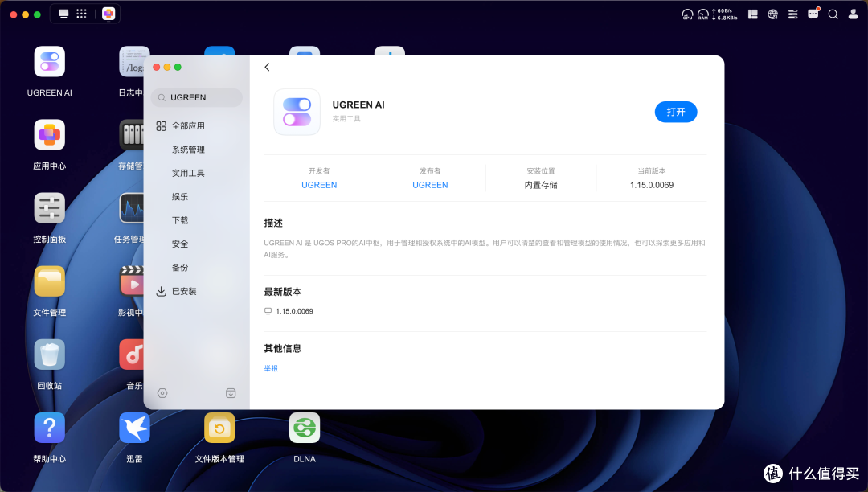Open the app grid launcher in top bar

pos(81,14)
